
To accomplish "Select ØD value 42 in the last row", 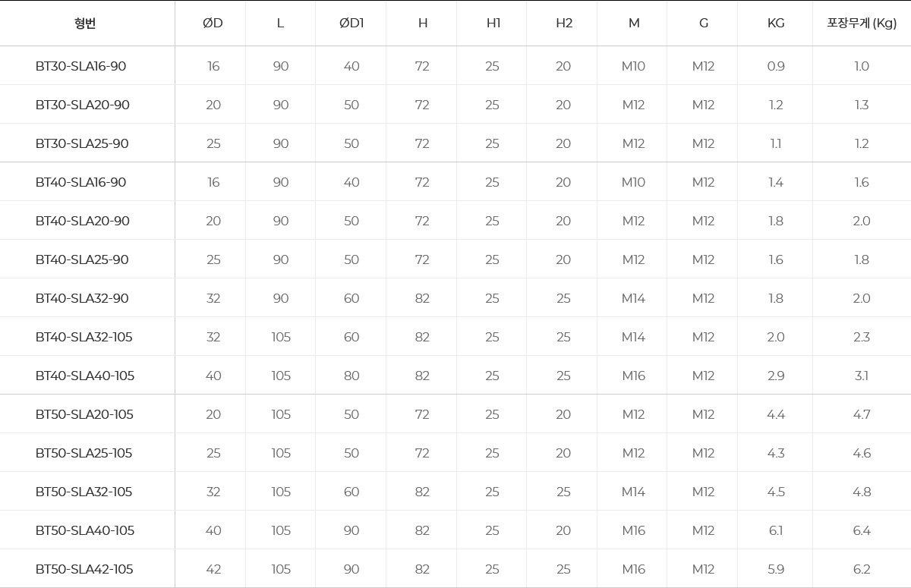I will (213, 569).
